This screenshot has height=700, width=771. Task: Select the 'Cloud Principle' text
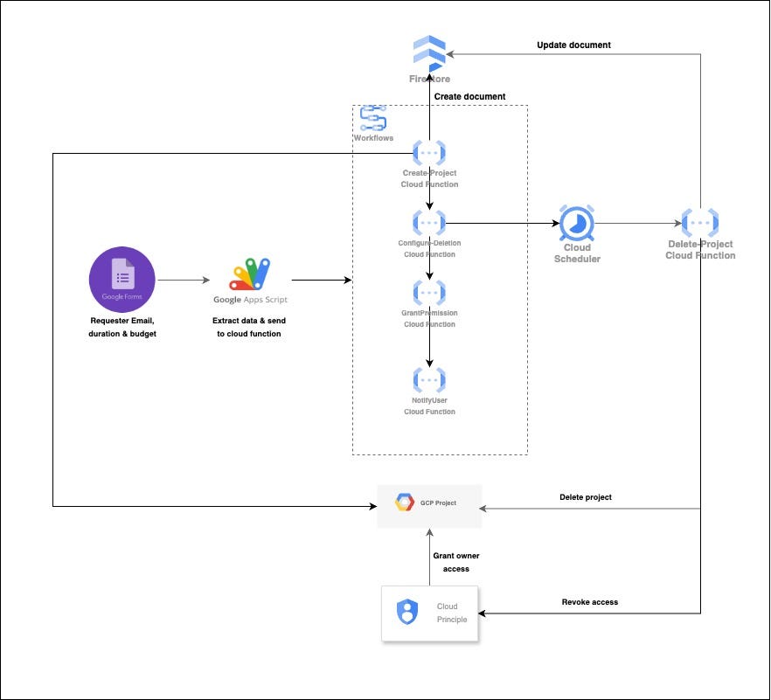452,613
